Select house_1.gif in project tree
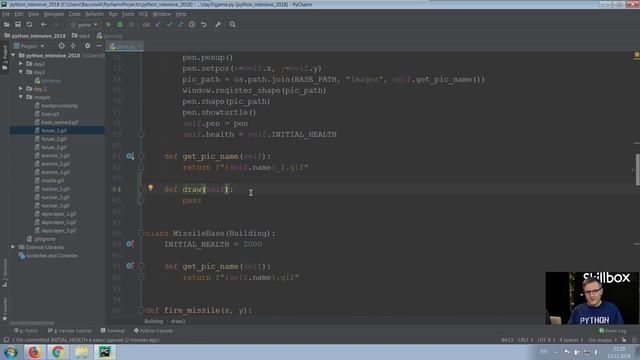 pyautogui.click(x=53, y=130)
